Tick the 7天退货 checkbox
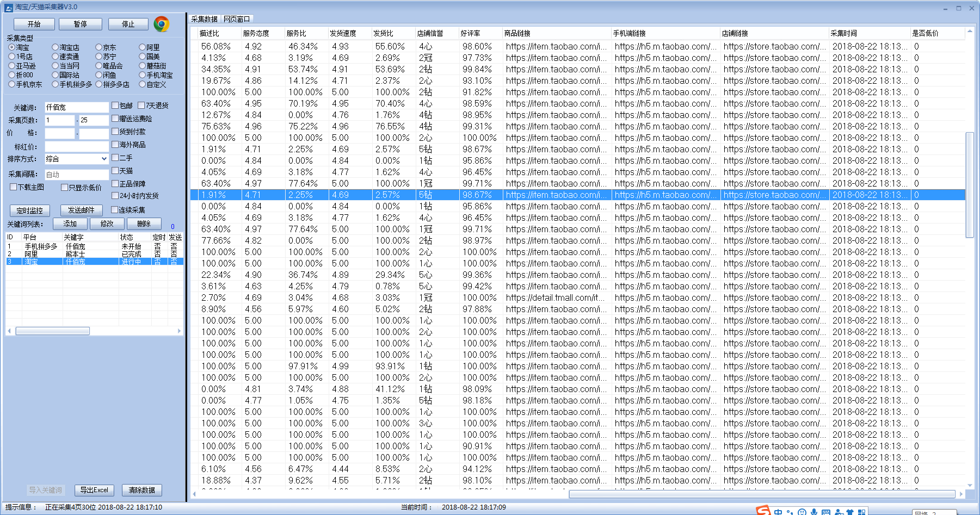Viewport: 980px width, 515px height. [x=153, y=106]
